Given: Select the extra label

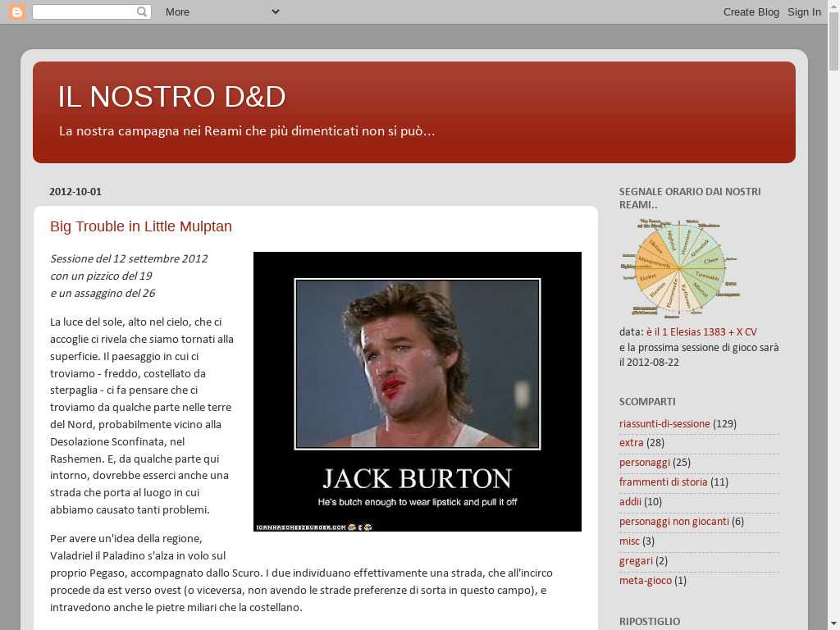Looking at the screenshot, I should click(631, 443).
